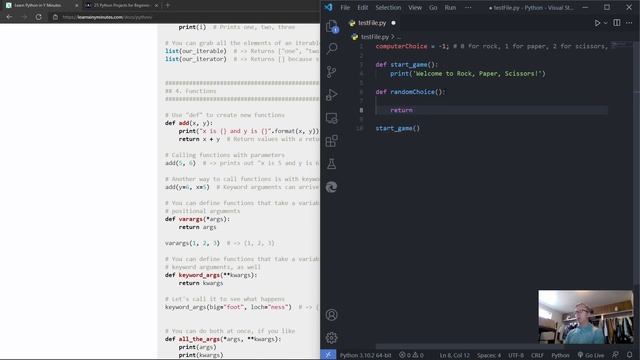Open the File menu

pos(345,7)
